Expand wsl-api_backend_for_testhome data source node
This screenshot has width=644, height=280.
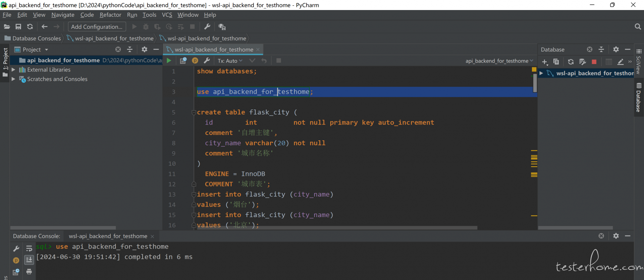click(541, 73)
